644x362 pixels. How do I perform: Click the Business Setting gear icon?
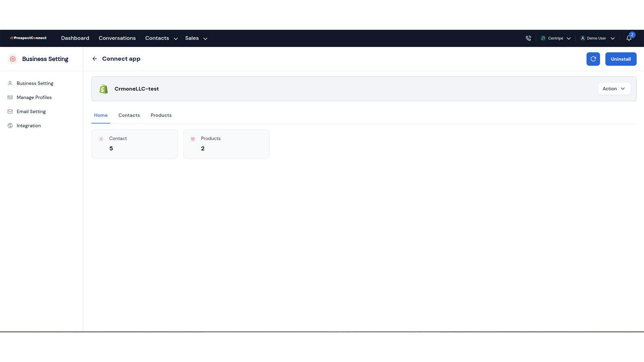pyautogui.click(x=12, y=59)
